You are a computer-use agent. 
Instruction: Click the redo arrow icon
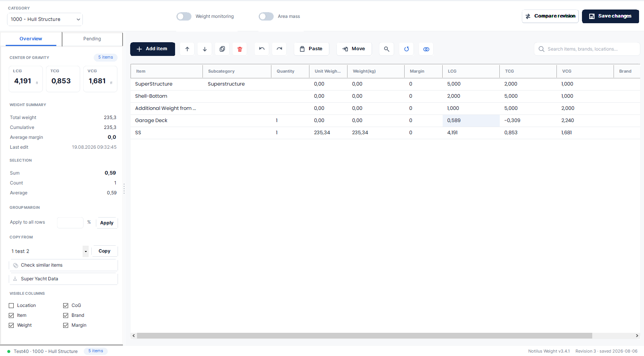click(x=279, y=49)
